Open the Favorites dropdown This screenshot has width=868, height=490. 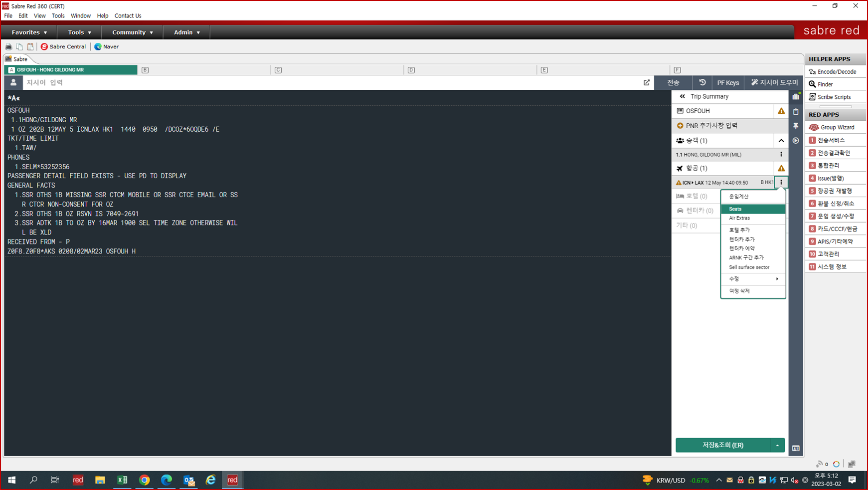tap(29, 32)
